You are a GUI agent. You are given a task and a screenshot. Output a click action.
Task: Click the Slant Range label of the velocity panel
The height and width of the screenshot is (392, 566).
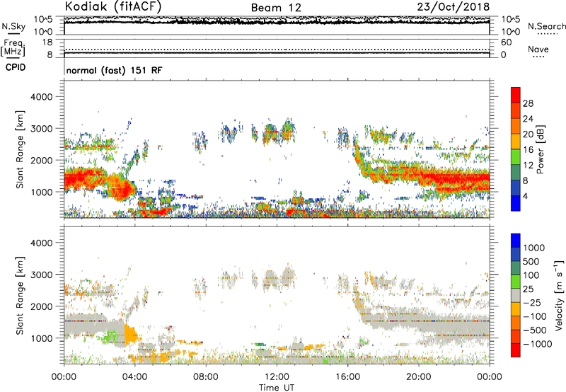pos(20,296)
